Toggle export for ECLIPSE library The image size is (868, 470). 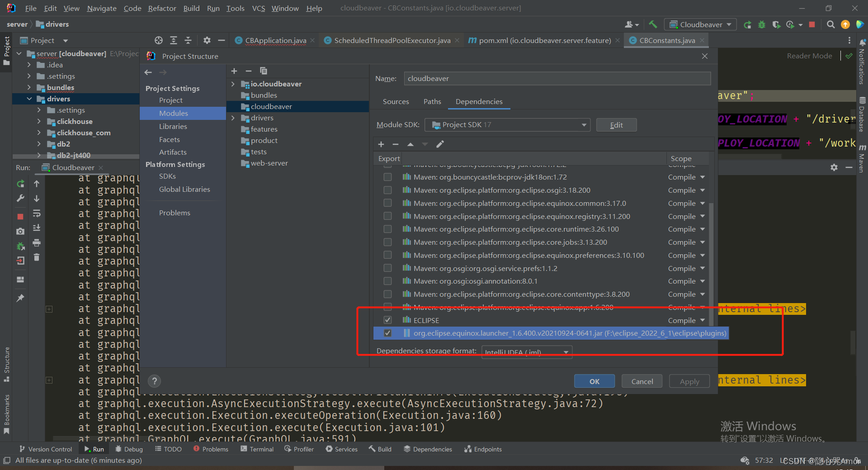tap(387, 320)
